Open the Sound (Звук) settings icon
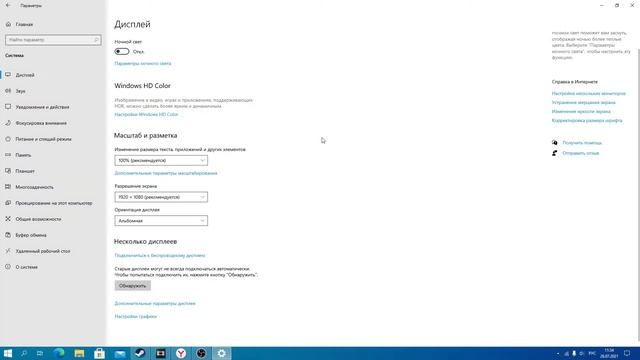Screen dimensions: 640x360 click(8, 91)
